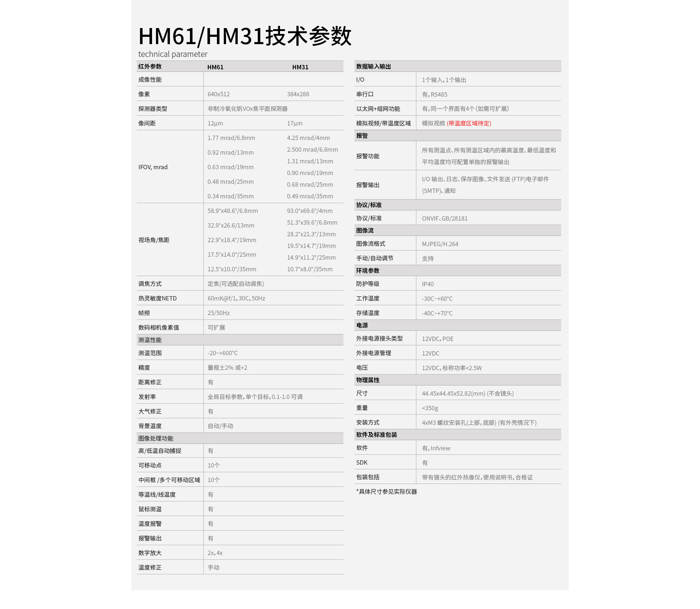The height and width of the screenshot is (609, 700).
Task: Click '有, Infview' software value
Action: (x=436, y=448)
